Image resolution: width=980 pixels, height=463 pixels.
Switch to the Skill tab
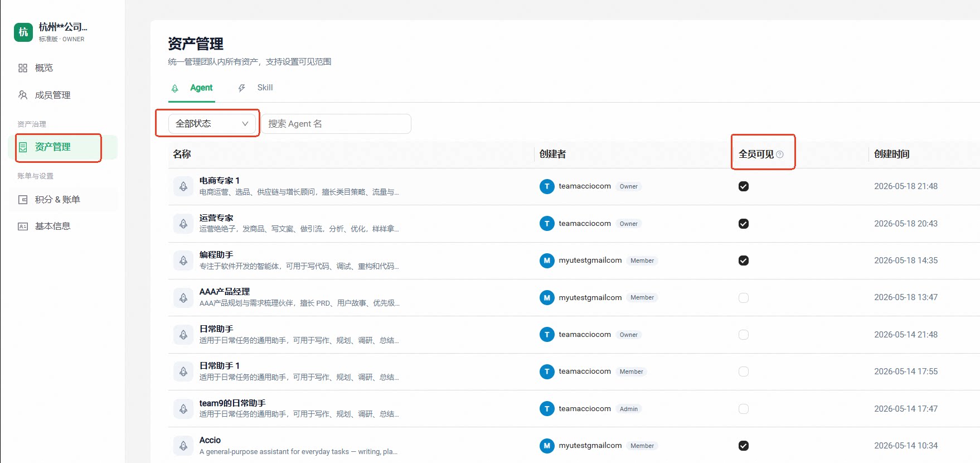click(x=255, y=88)
